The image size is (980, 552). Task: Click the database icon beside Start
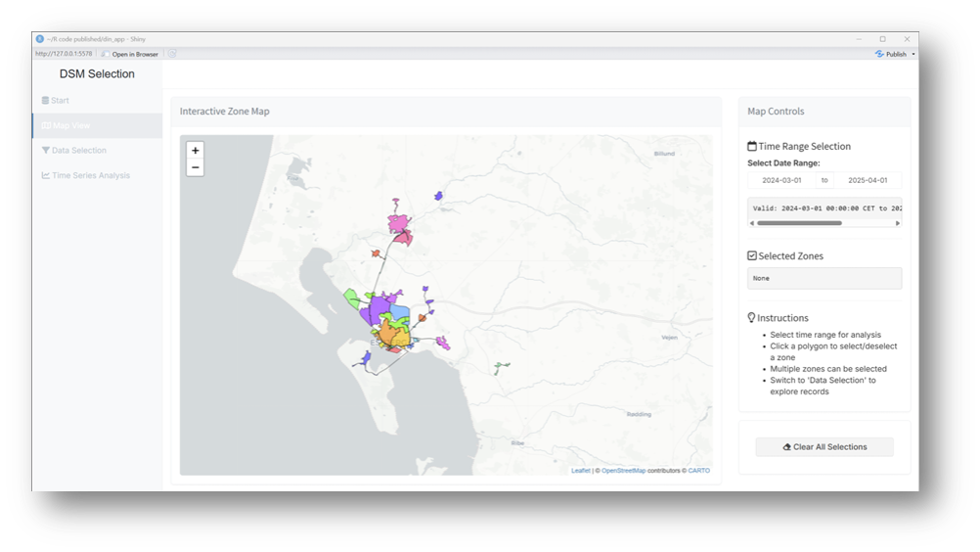[x=45, y=101]
